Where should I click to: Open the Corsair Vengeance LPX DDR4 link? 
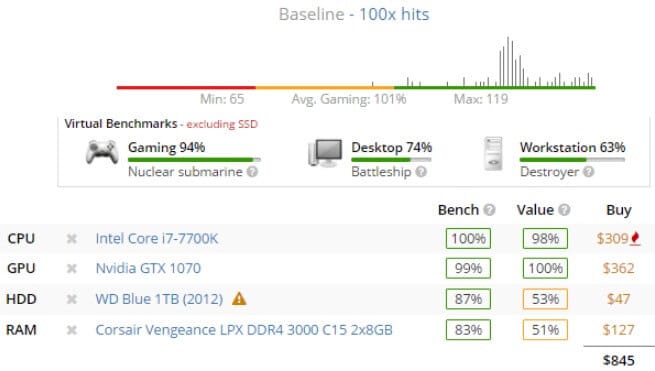click(244, 330)
